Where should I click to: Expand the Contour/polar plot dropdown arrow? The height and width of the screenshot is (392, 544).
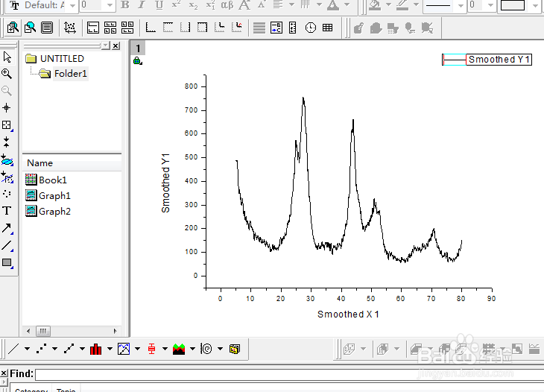(221, 349)
